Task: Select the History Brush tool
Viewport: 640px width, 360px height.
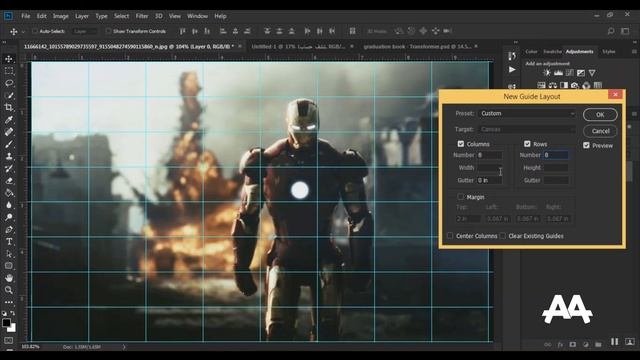Action: point(9,169)
